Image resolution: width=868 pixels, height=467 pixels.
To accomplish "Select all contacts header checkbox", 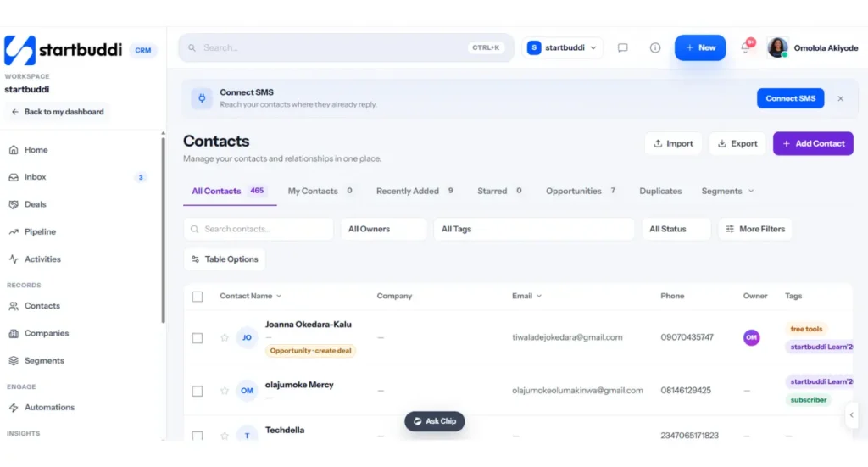I will 197,297.
